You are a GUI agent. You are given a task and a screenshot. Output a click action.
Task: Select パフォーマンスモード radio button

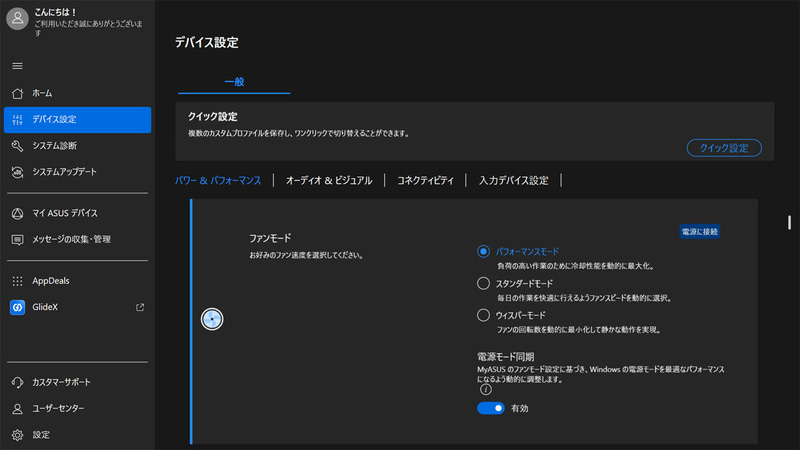pyautogui.click(x=483, y=252)
